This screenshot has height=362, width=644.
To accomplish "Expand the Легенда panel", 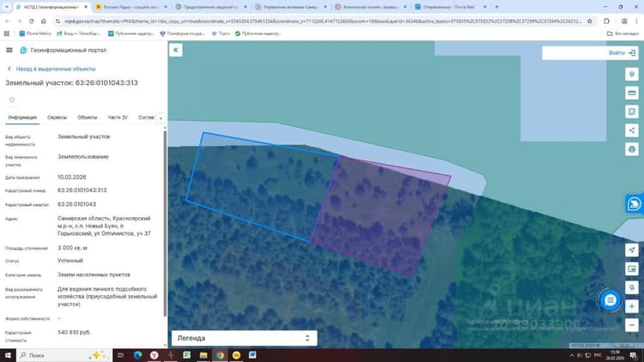I will click(245, 338).
